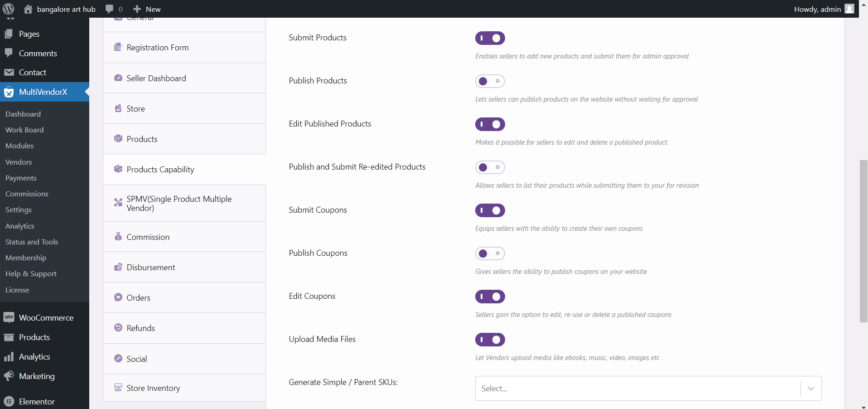Screen dimensions: 868x409
Task: Open Vendors in MultiVendorX submenu
Action: pos(19,162)
